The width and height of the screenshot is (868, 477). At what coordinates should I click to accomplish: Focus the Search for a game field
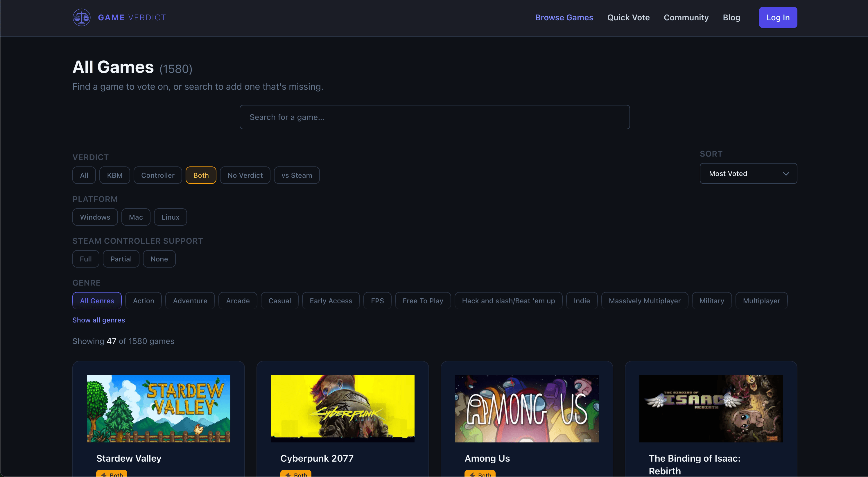(x=434, y=117)
